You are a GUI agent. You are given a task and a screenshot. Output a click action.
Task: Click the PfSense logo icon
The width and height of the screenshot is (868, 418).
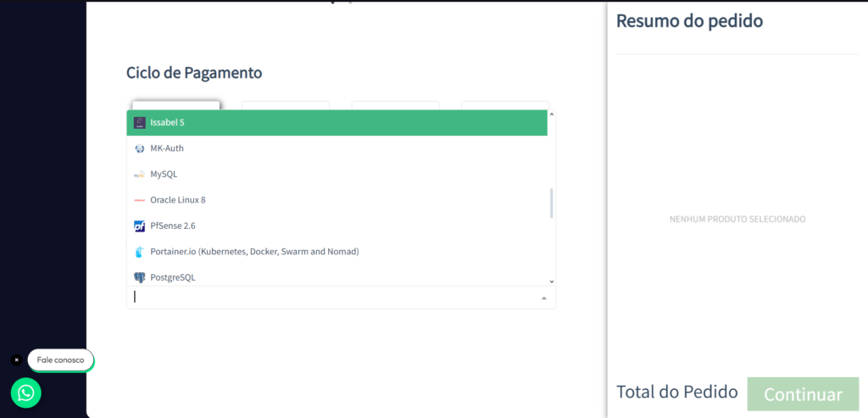[x=140, y=226]
